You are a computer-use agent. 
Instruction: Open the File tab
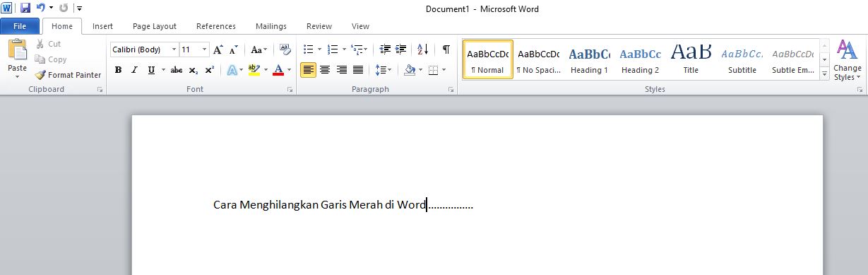tap(20, 26)
